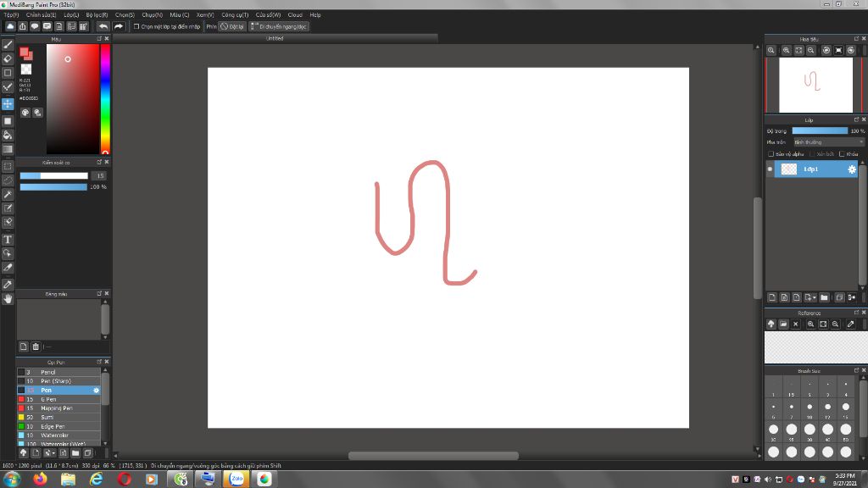The height and width of the screenshot is (488, 868).
Task: Click the Navigator canvas preview thumbnail
Action: (x=815, y=86)
